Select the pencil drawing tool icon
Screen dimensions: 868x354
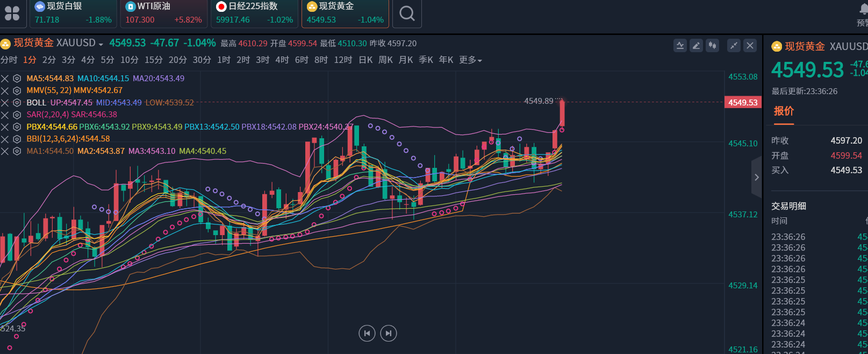coord(696,46)
